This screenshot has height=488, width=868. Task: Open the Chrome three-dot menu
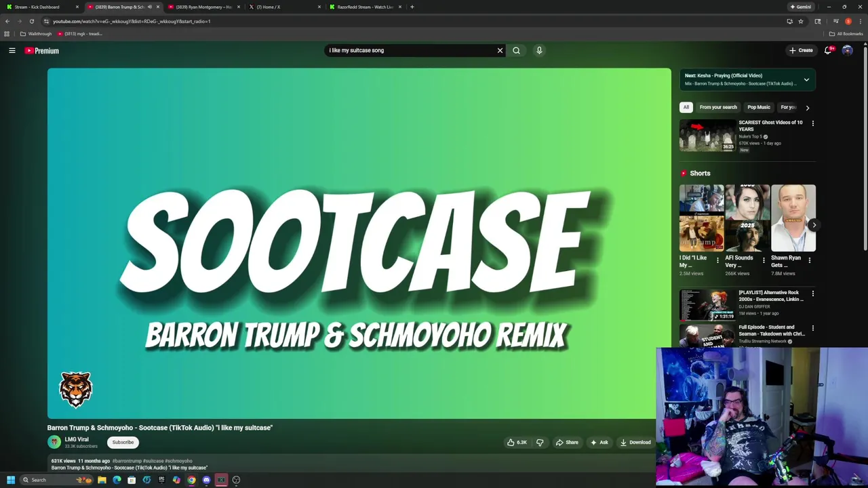860,21
